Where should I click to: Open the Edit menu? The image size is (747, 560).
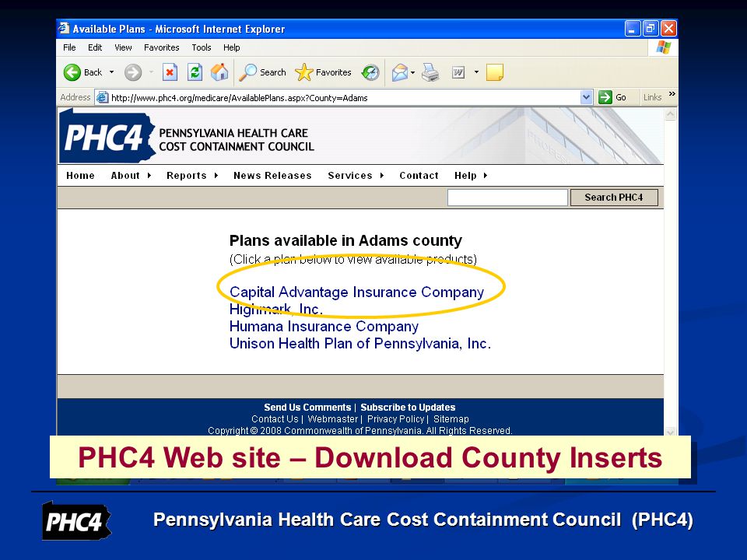coord(95,47)
